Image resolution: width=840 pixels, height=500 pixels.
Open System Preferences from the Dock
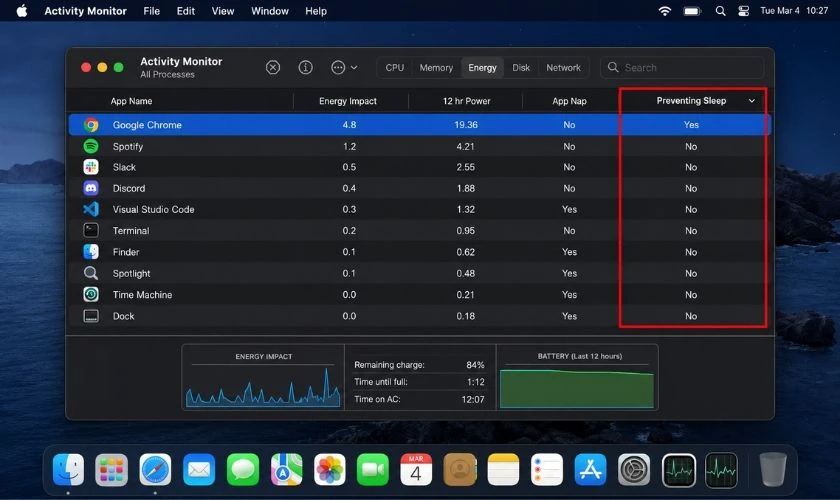point(634,469)
